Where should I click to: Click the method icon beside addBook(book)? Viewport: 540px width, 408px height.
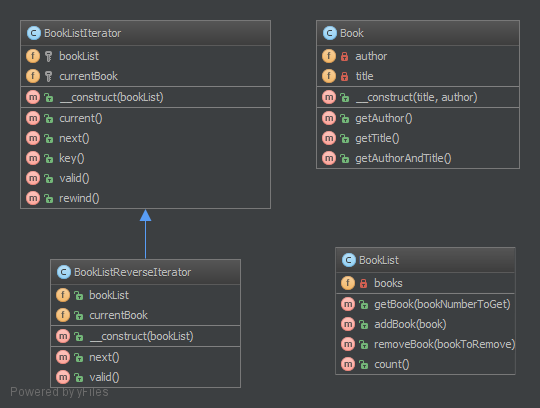[x=348, y=324]
